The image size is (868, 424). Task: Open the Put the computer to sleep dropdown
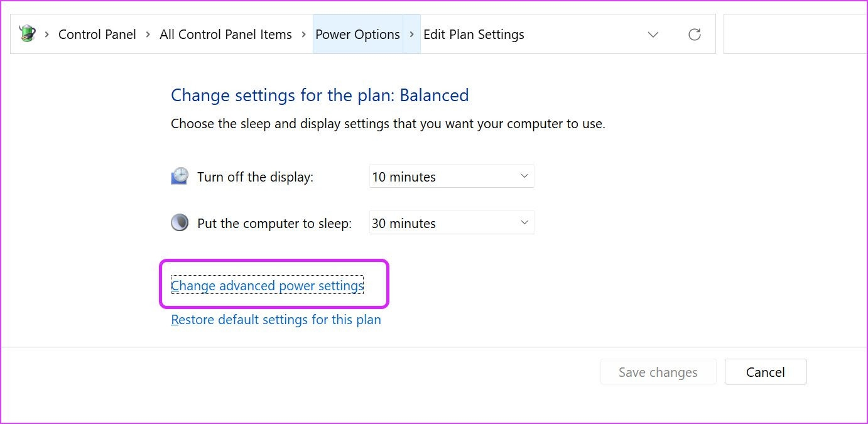[451, 223]
